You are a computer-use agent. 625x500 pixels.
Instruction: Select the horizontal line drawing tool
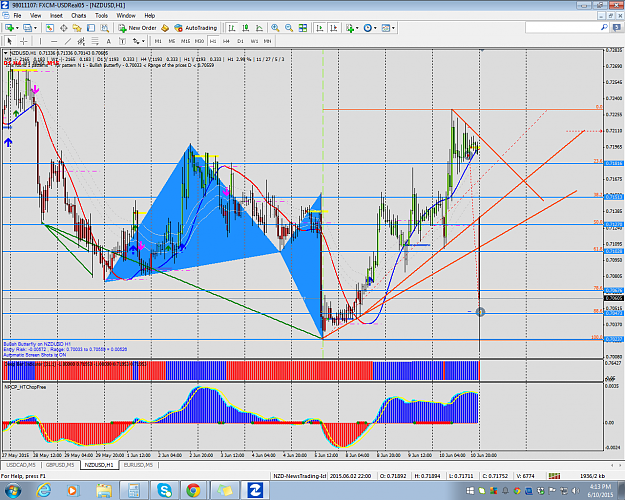point(54,41)
